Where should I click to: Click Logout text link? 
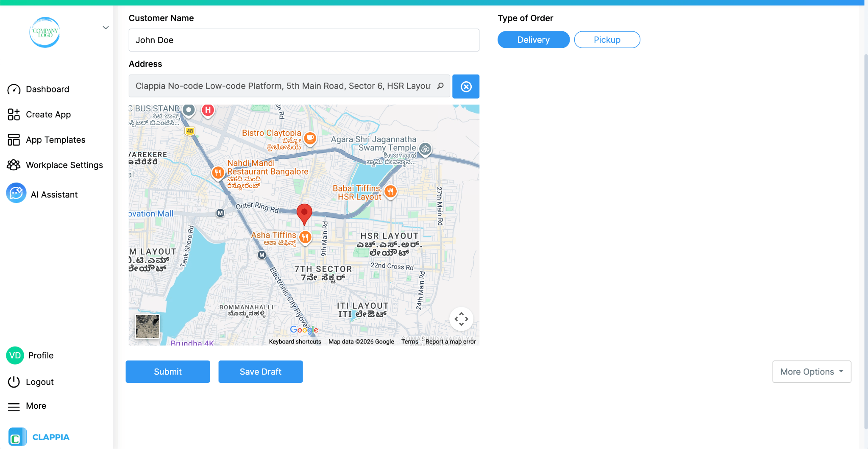[x=40, y=382]
